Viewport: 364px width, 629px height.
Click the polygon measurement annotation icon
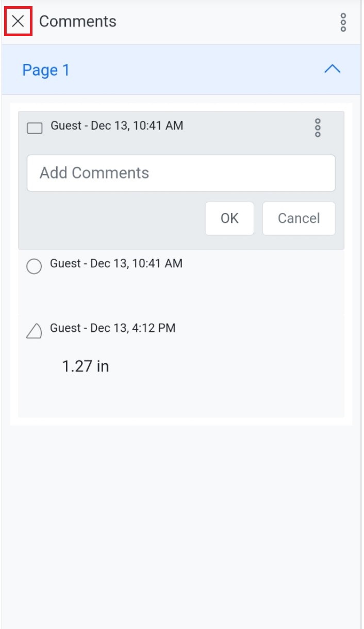pyautogui.click(x=34, y=331)
